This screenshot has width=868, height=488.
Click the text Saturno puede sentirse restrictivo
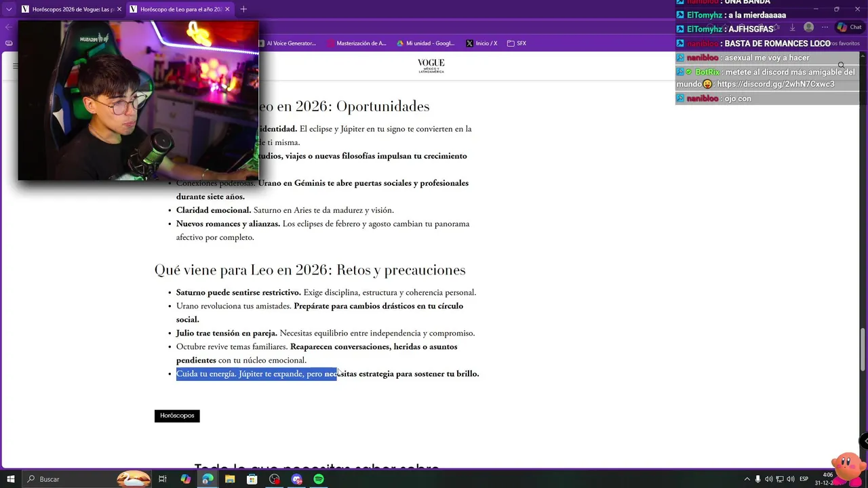coord(239,292)
